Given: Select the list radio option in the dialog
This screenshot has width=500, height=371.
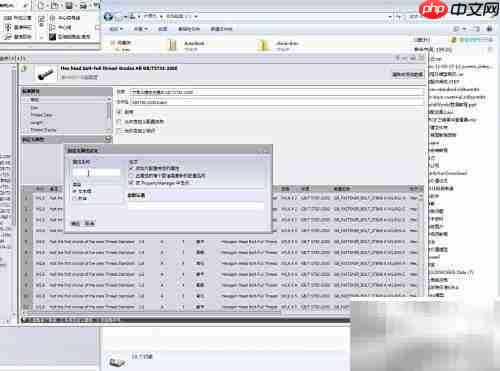Looking at the screenshot, I should tap(75, 198).
